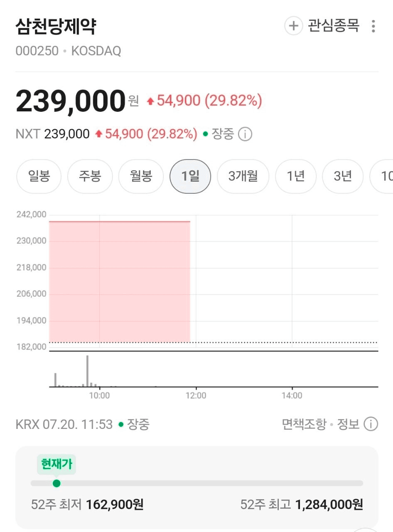Tap the green 장중 status dot on the KRX line
This screenshot has height=532, width=393.
(x=121, y=424)
